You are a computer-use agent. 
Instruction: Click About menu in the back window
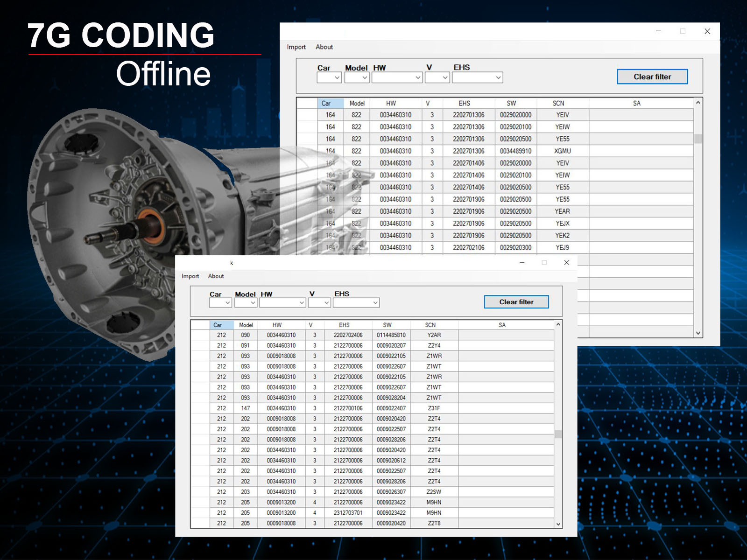tap(324, 47)
